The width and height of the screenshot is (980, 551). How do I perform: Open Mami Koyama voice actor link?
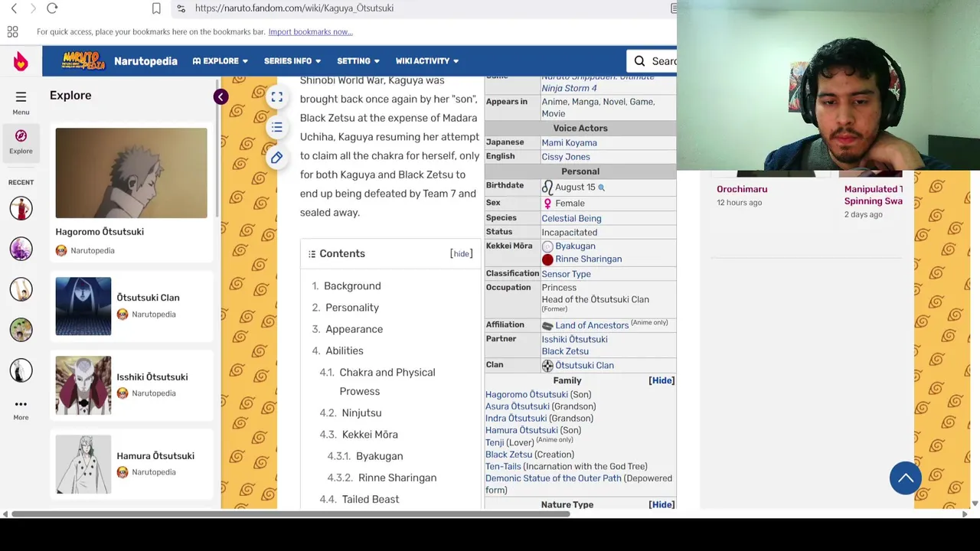569,143
